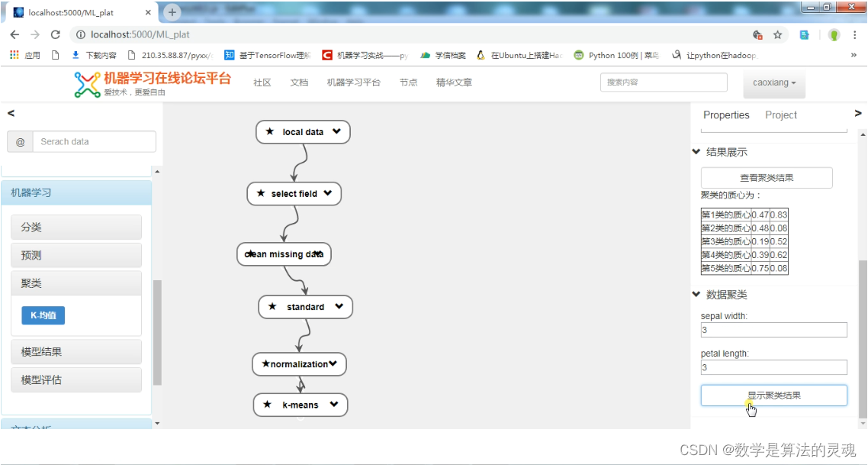Click the 显示聚类结果 button

pyautogui.click(x=773, y=395)
